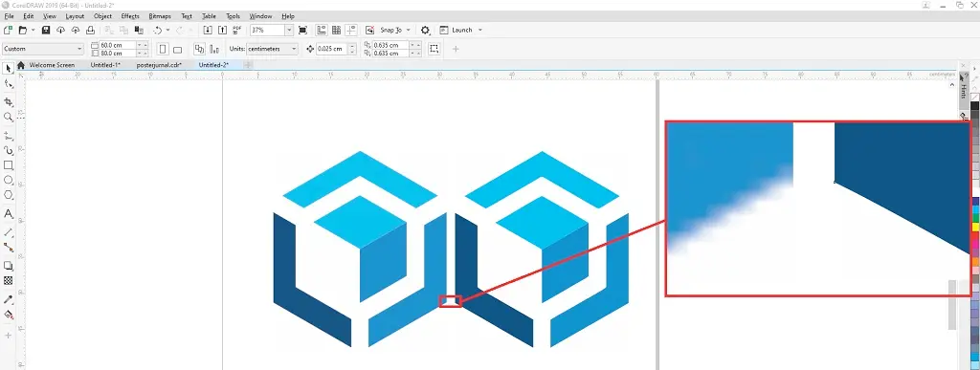Open the zoom level dropdown showing 37%
This screenshot has height=370, width=980.
click(x=289, y=30)
